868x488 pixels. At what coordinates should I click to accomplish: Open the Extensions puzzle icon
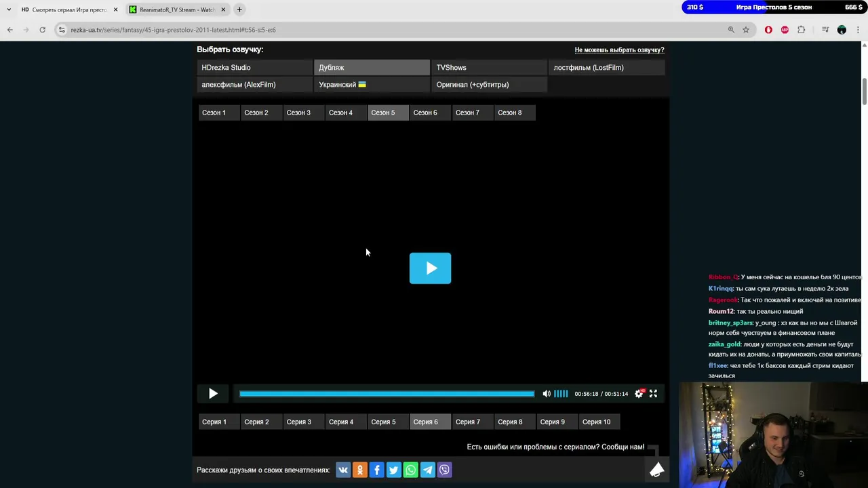[802, 30]
